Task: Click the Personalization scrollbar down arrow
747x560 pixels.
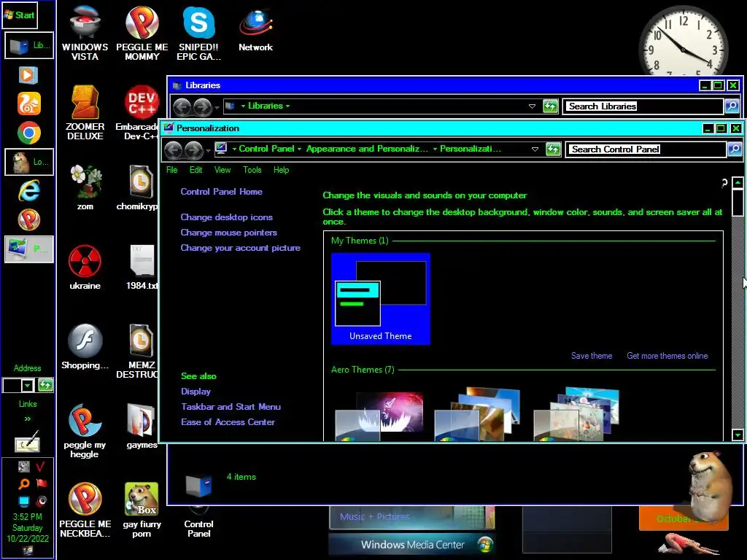Action: [x=738, y=435]
